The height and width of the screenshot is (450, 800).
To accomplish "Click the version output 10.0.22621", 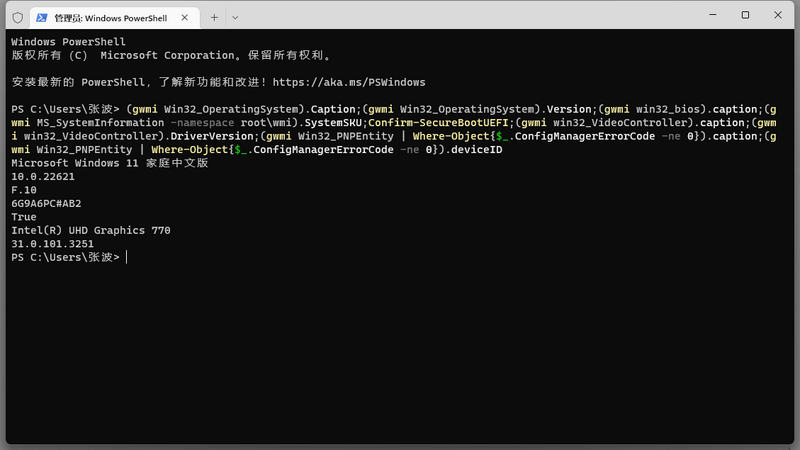I will [43, 177].
